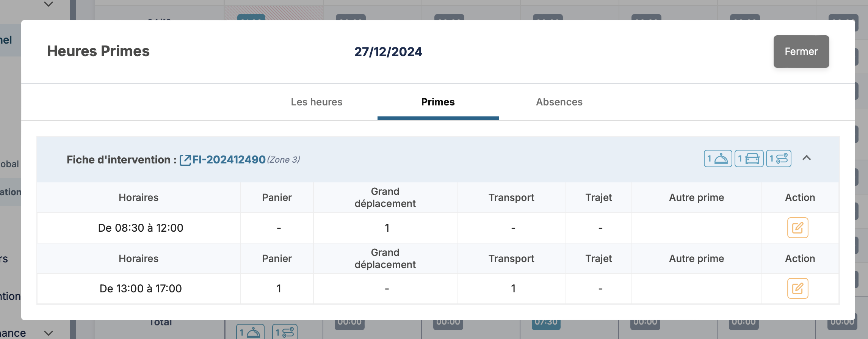The width and height of the screenshot is (868, 339).
Task: Edit primes for the 13:00 à 17:00 slot
Action: [x=797, y=289]
